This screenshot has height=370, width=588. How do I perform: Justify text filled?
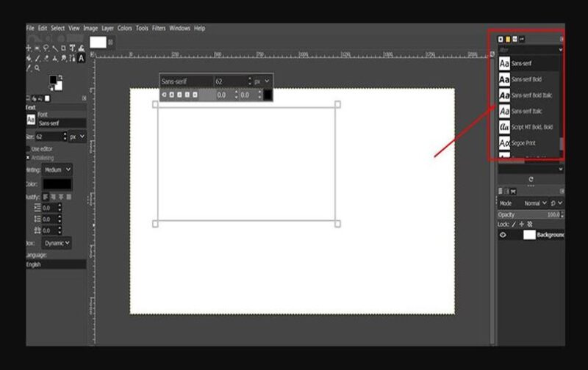point(68,197)
